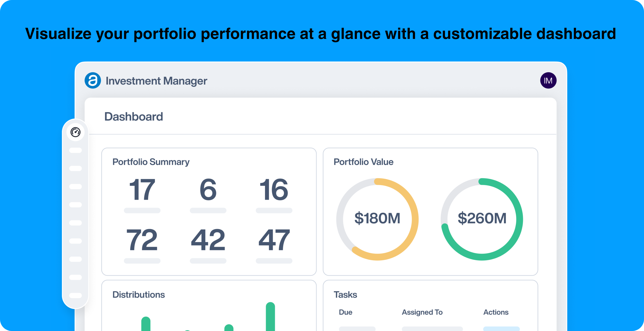
Task: Click the blue Appian logo icon
Action: click(93, 81)
